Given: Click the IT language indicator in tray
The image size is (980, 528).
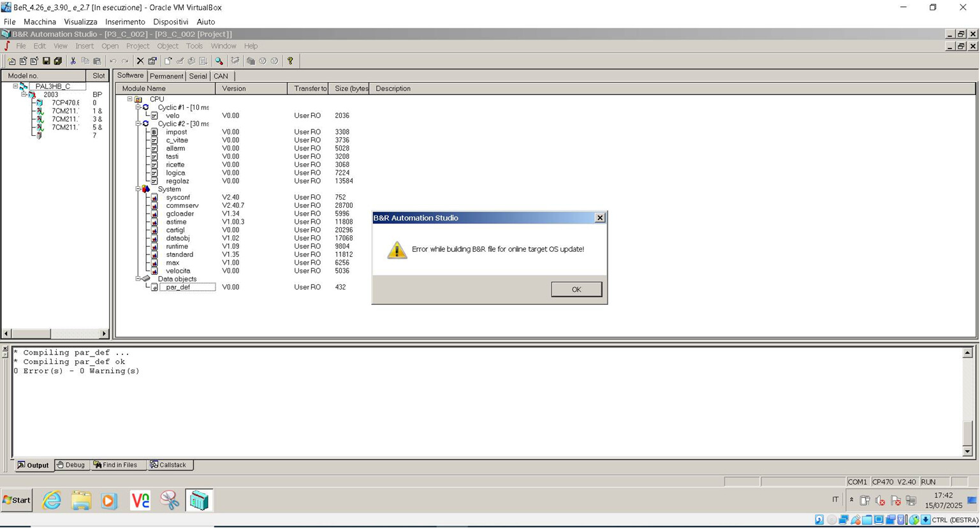Looking at the screenshot, I should tap(835, 500).
